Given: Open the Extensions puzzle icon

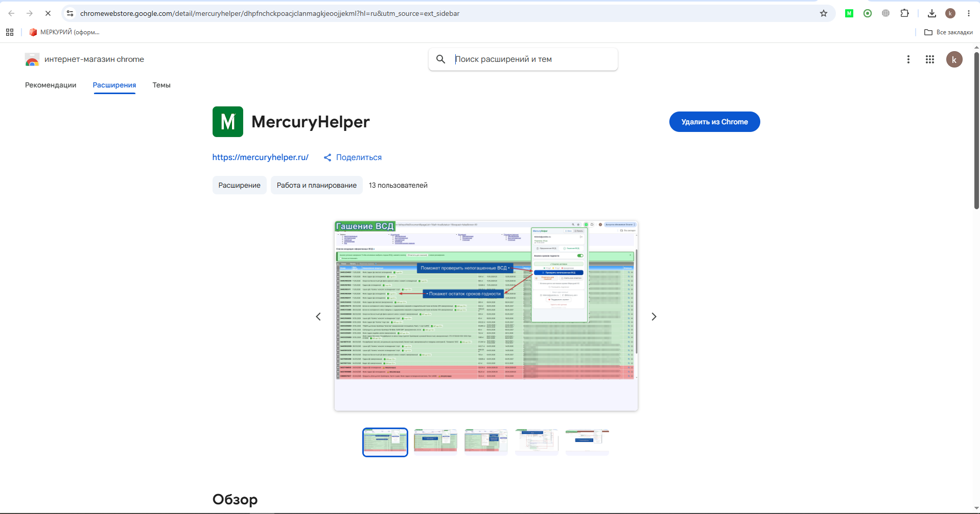Looking at the screenshot, I should 905,13.
